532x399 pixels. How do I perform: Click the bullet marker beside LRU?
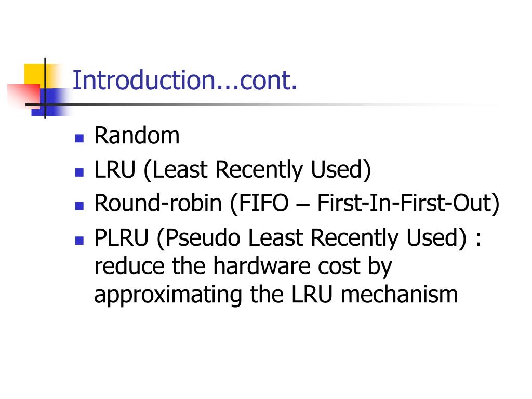tap(79, 172)
